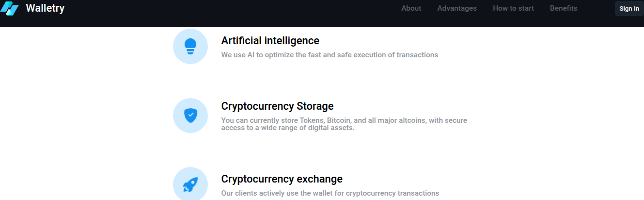Click the rocket Cryptocurrency exchange icon
This screenshot has width=644, height=200.
pyautogui.click(x=190, y=184)
